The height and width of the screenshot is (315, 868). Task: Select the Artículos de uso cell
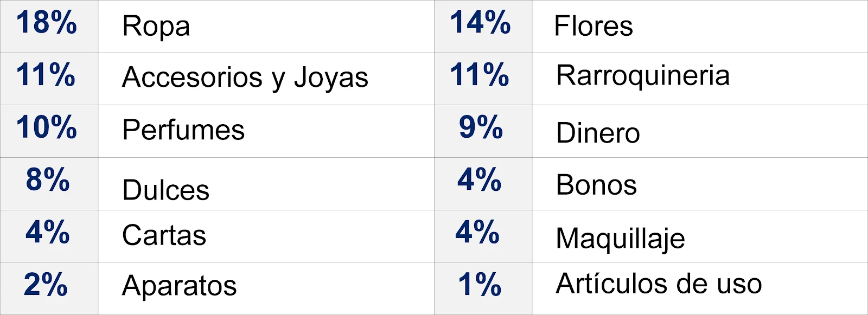click(700, 288)
